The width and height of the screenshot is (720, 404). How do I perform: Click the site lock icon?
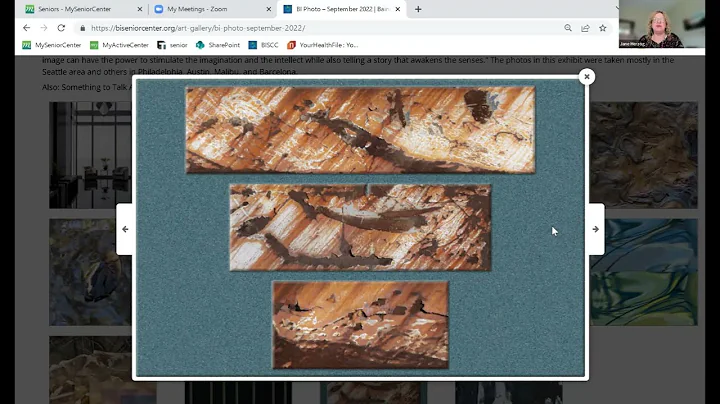pyautogui.click(x=83, y=28)
